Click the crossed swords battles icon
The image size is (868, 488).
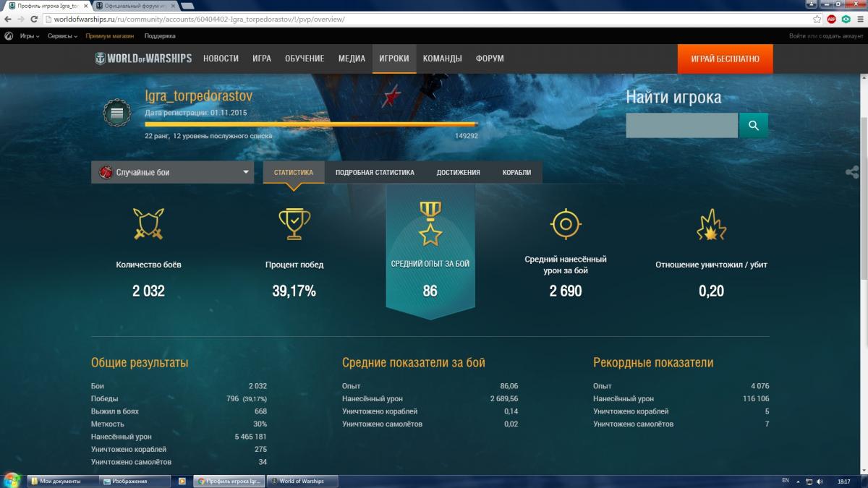(x=148, y=223)
